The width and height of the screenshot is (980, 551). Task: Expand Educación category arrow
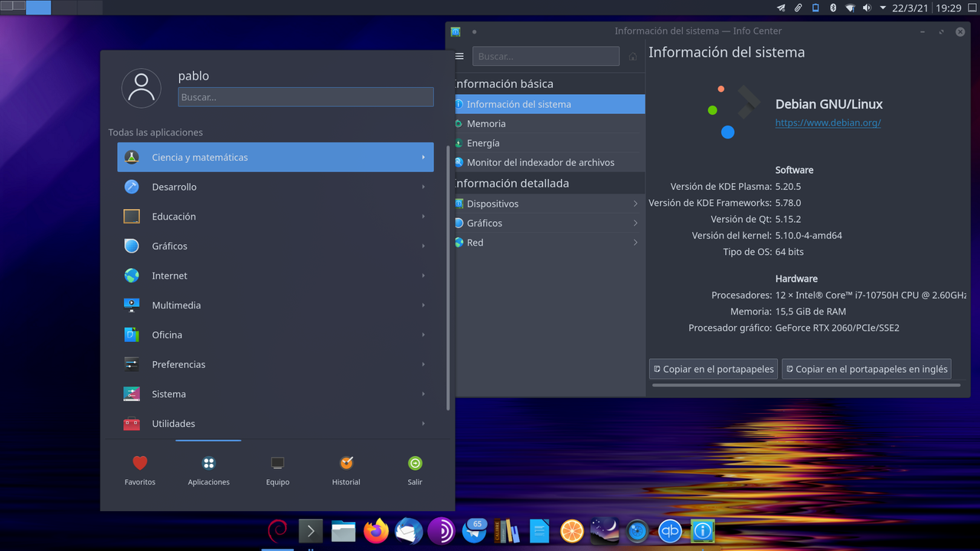[x=423, y=217]
